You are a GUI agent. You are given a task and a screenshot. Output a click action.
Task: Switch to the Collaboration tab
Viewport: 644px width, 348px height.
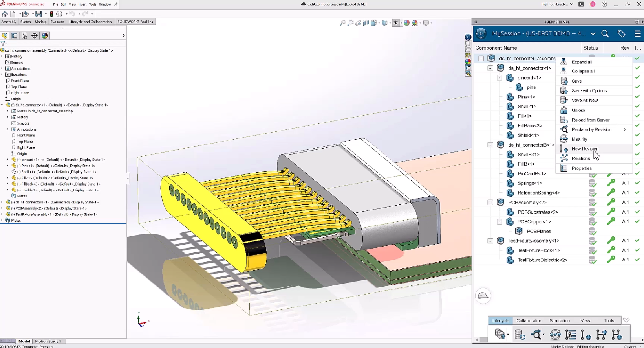pyautogui.click(x=529, y=321)
